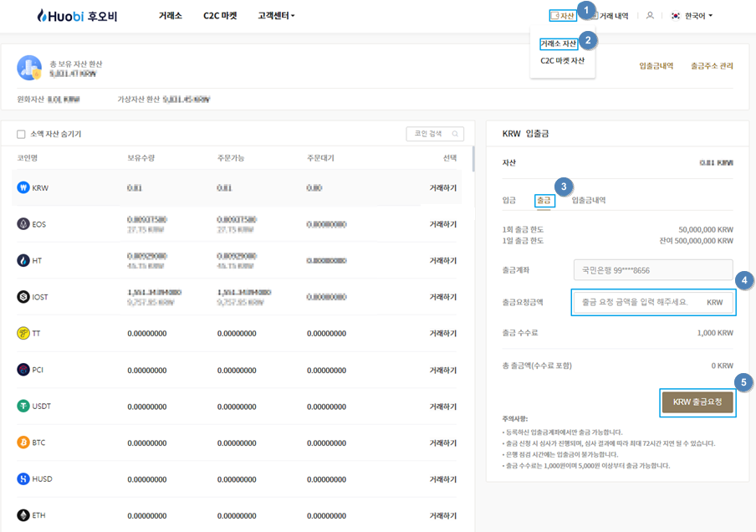Click the ETH coin icon
756x532 pixels.
coord(23,515)
